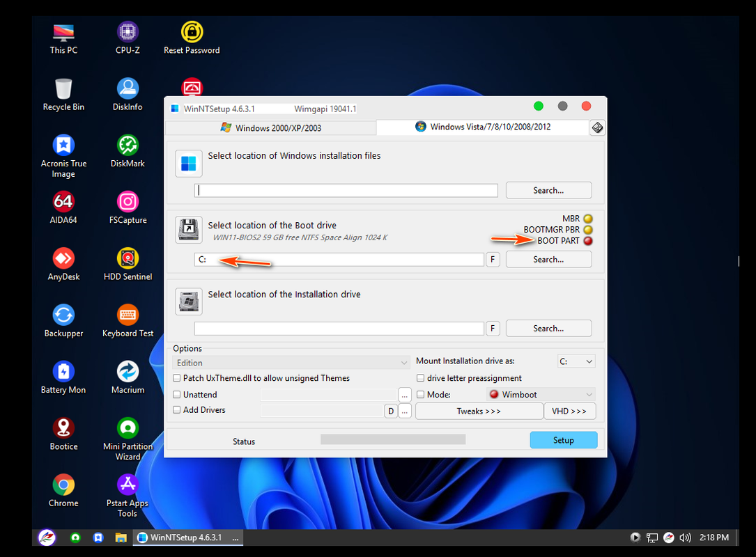Screen dimensions: 756x557
Task: Enable Patch UxTheme.dll checkbox
Action: click(x=177, y=378)
